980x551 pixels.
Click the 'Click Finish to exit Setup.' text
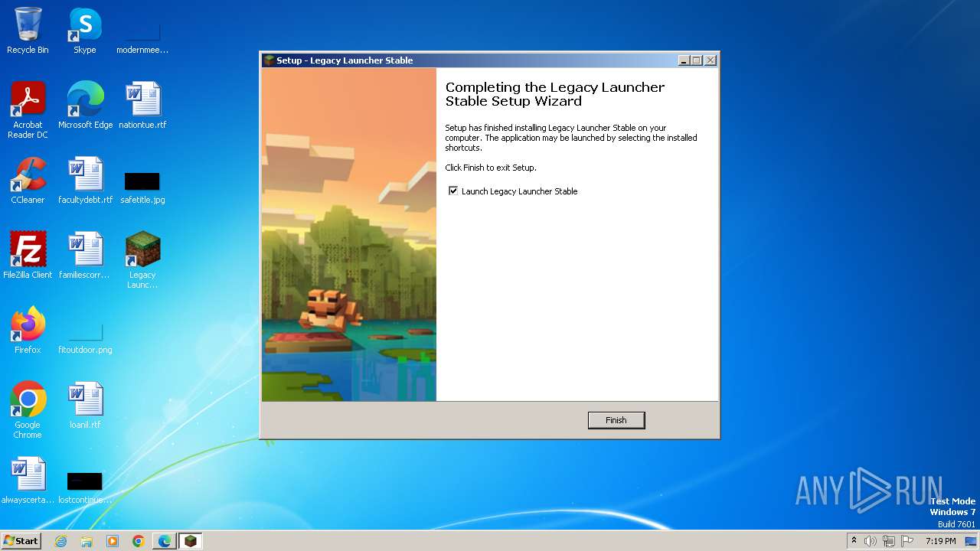coord(491,168)
